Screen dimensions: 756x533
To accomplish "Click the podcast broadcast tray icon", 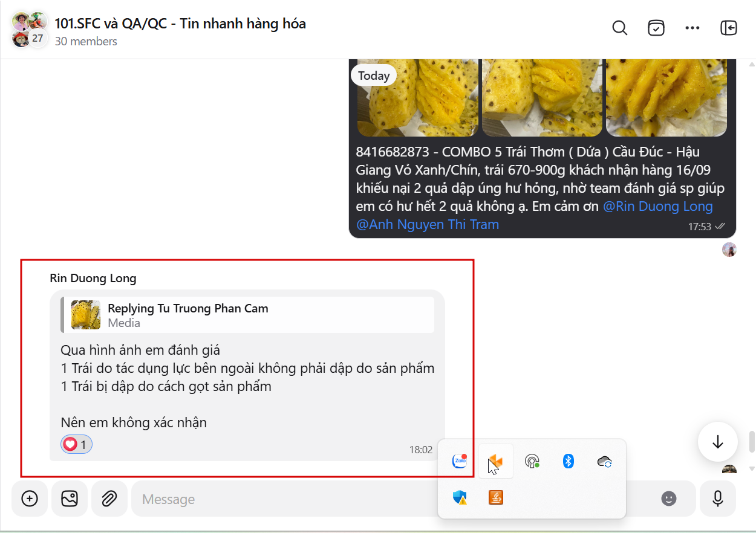I will point(532,462).
